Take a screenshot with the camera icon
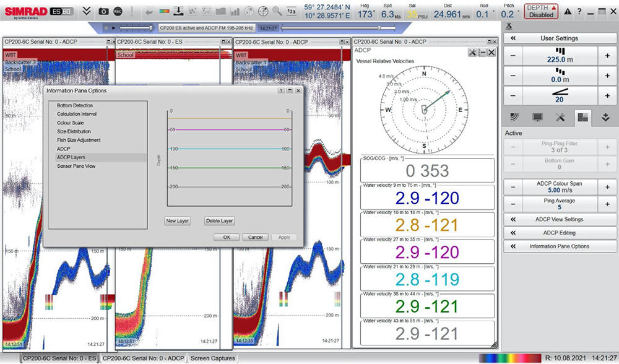 (x=103, y=11)
